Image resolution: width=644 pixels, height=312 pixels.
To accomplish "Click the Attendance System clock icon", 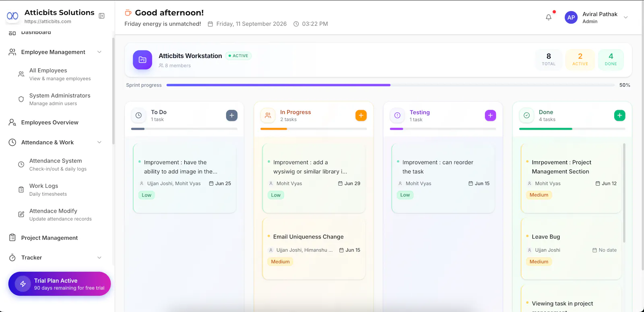I will click(x=21, y=164).
